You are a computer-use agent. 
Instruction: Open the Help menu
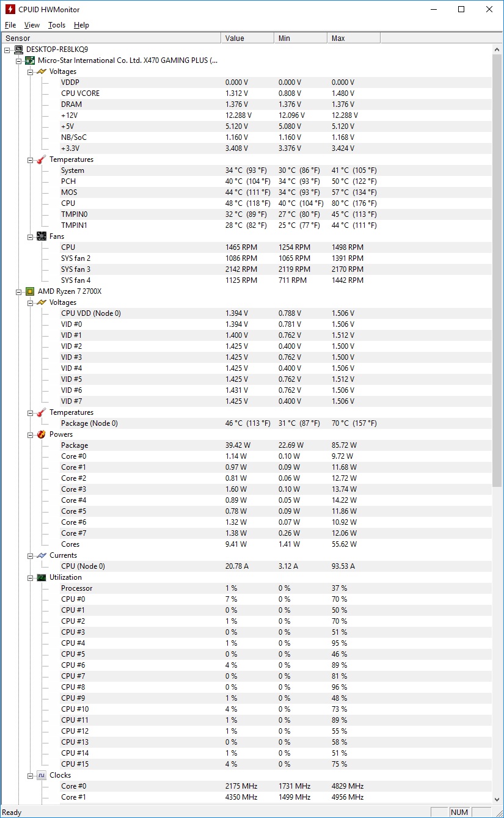click(81, 25)
